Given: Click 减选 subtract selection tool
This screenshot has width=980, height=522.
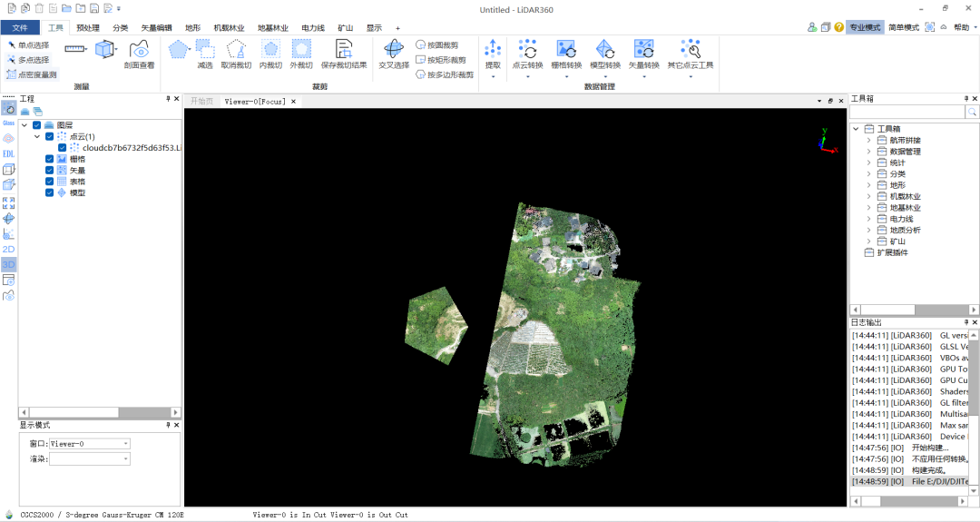Looking at the screenshot, I should [x=205, y=54].
